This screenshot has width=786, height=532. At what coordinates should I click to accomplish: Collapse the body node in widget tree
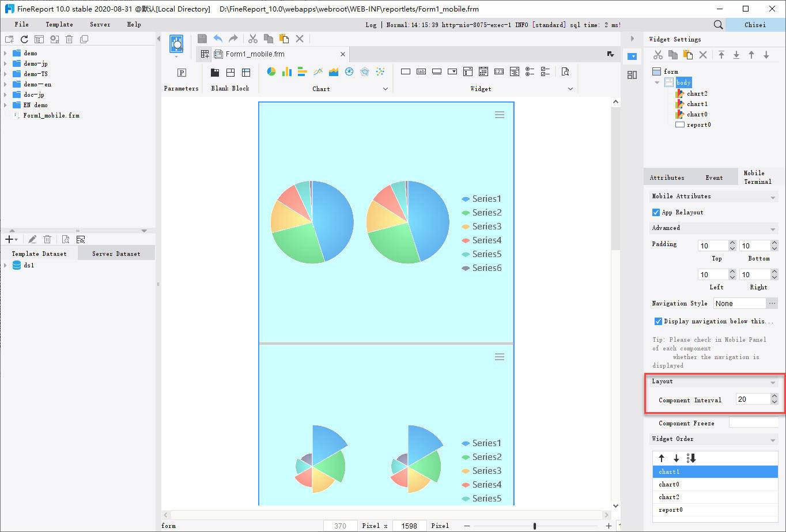click(x=656, y=82)
